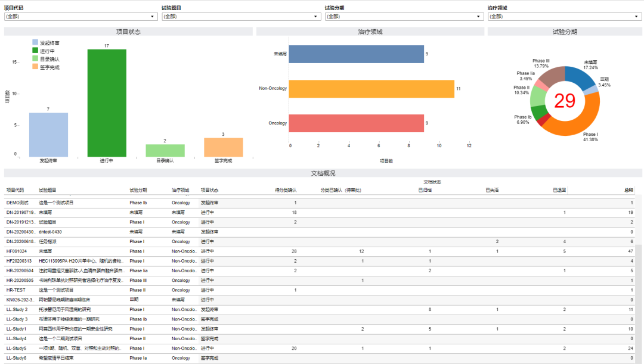
Task: Select project code HR-TEST
Action: point(16,290)
